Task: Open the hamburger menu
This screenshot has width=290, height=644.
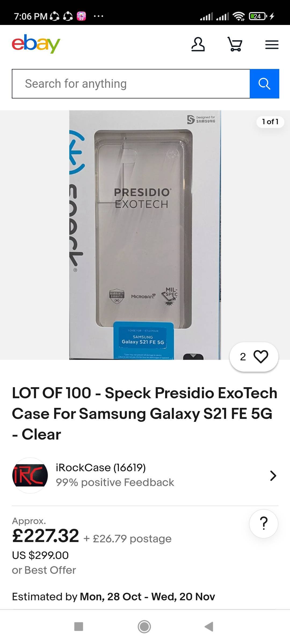Action: pyautogui.click(x=272, y=45)
